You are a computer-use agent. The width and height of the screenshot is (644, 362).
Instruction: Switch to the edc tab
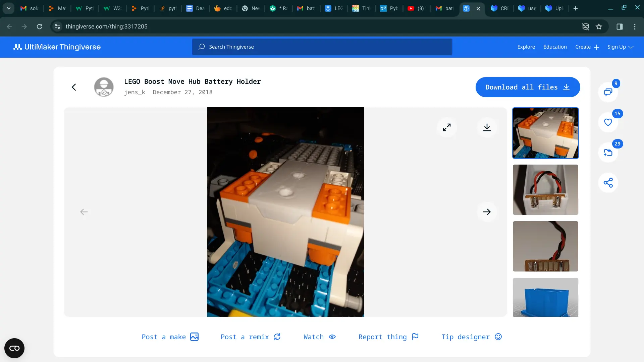click(223, 8)
